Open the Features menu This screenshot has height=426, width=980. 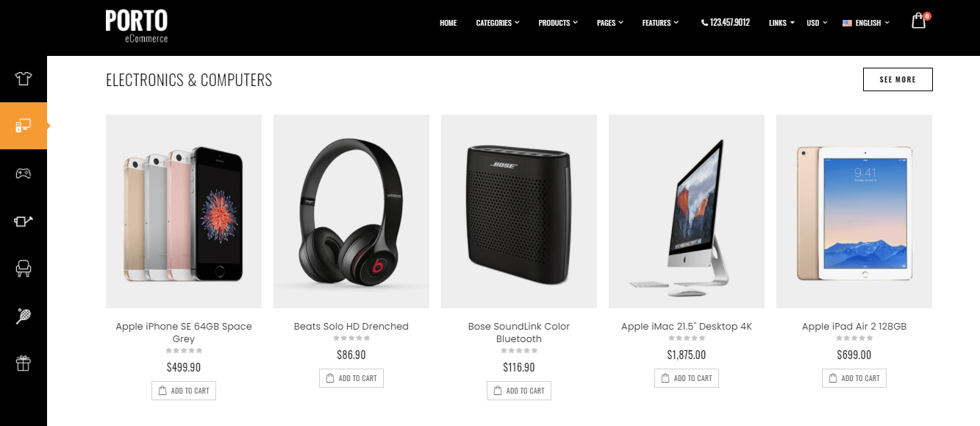pos(660,23)
